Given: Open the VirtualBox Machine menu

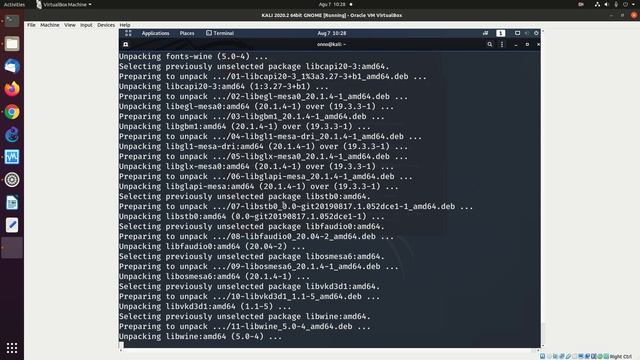Looking at the screenshot, I should pyautogui.click(x=50, y=25).
